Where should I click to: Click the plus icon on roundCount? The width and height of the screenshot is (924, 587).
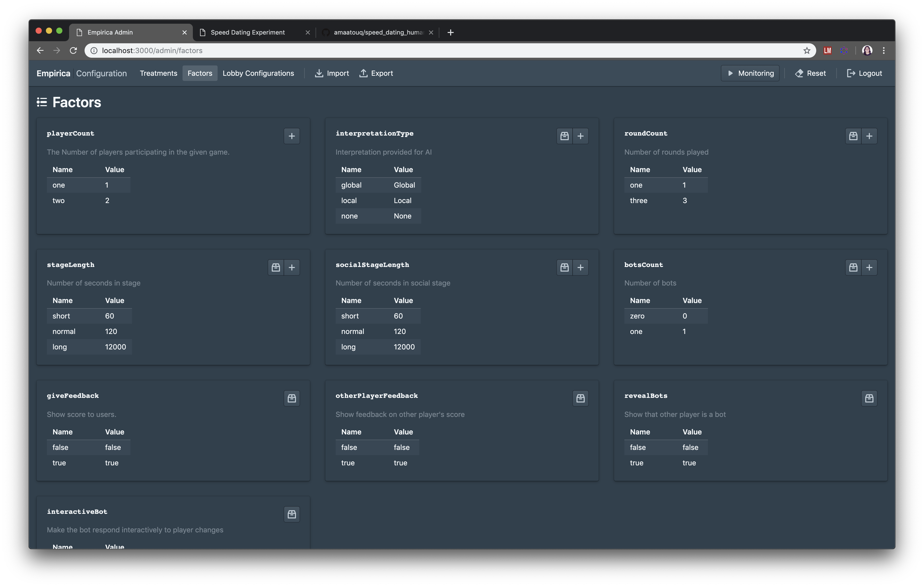click(869, 136)
